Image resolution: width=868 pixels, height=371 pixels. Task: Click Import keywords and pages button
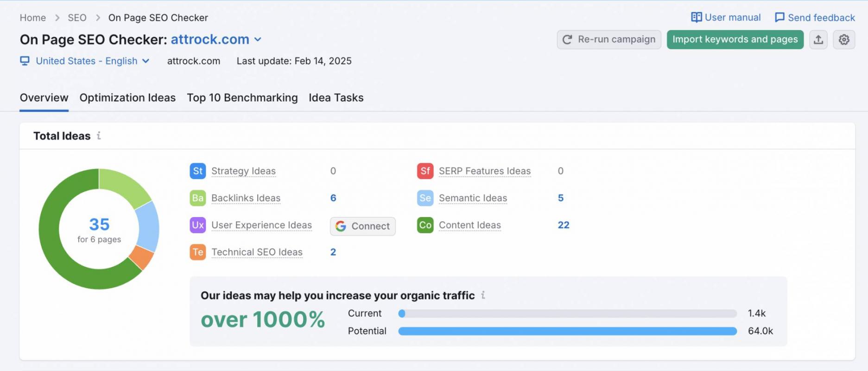pyautogui.click(x=735, y=39)
